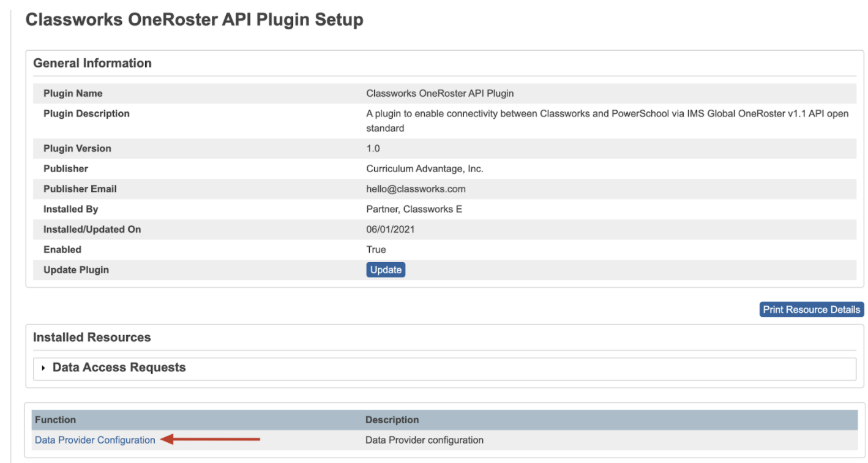Image resolution: width=868 pixels, height=463 pixels.
Task: Click Print Resource Details button
Action: (x=811, y=309)
